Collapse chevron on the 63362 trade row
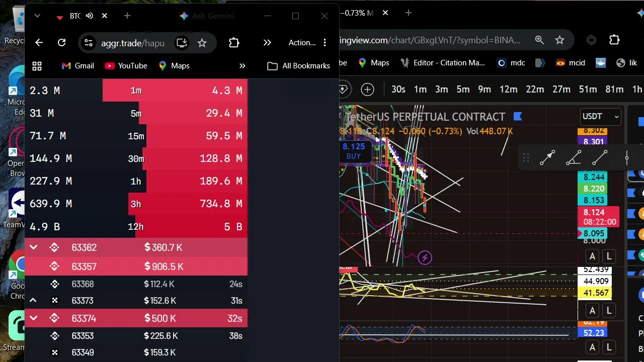 click(x=33, y=247)
